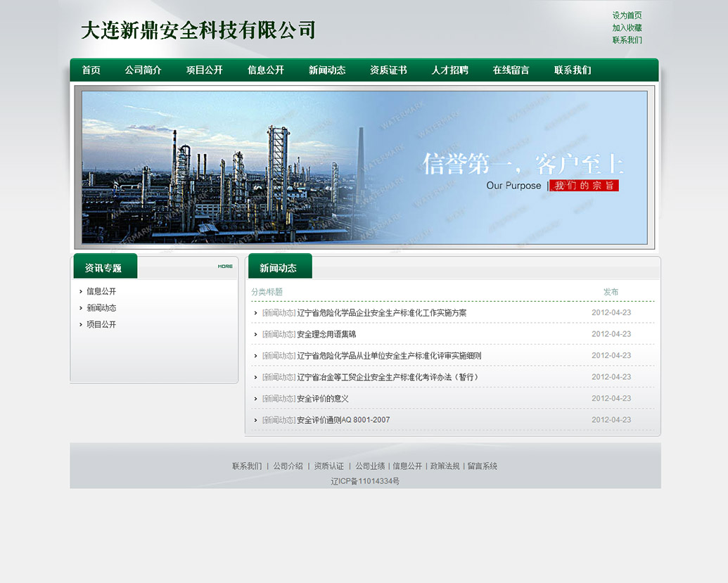The width and height of the screenshot is (728, 583).
Task: Open the article 安全理念用语集锦
Action: point(326,334)
